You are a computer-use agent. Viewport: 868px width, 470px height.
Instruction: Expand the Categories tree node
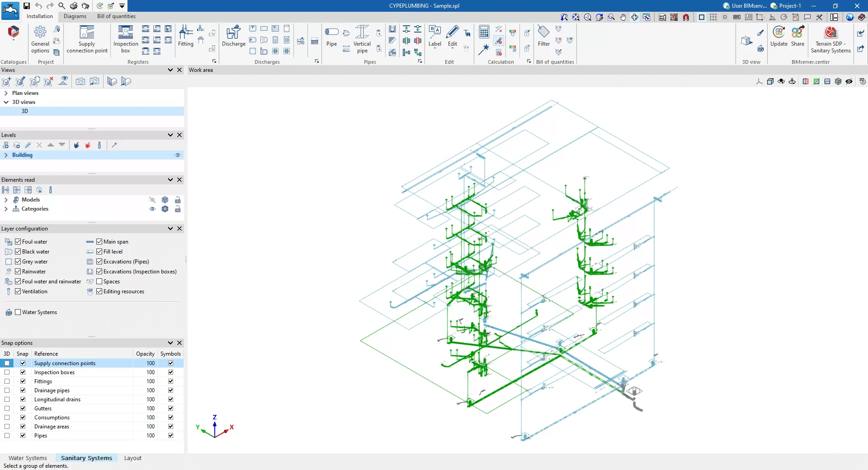pyautogui.click(x=6, y=209)
